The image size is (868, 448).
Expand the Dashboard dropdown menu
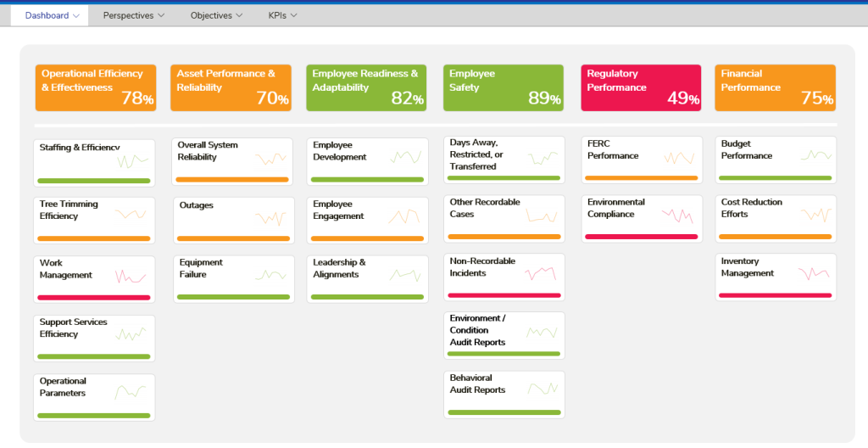52,15
